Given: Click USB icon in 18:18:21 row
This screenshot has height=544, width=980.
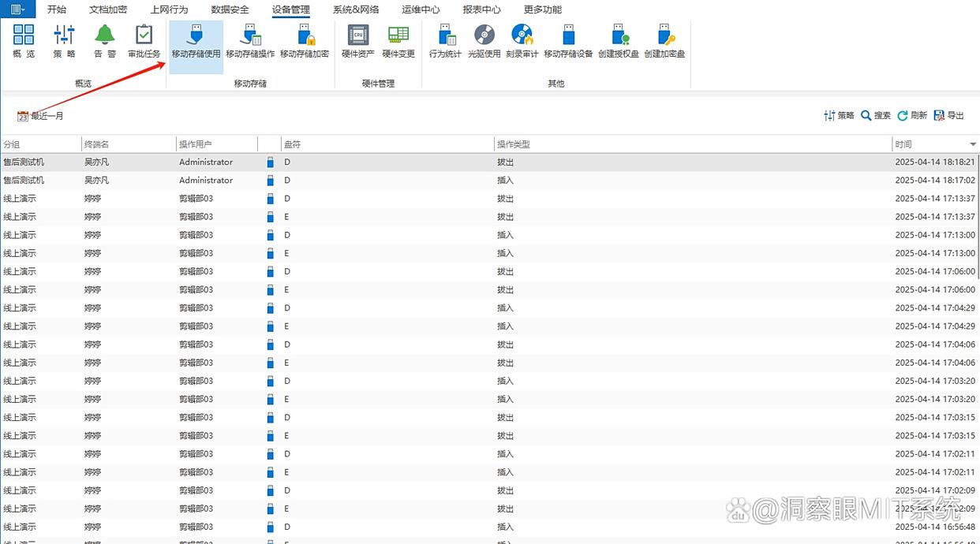Looking at the screenshot, I should pyautogui.click(x=270, y=162).
